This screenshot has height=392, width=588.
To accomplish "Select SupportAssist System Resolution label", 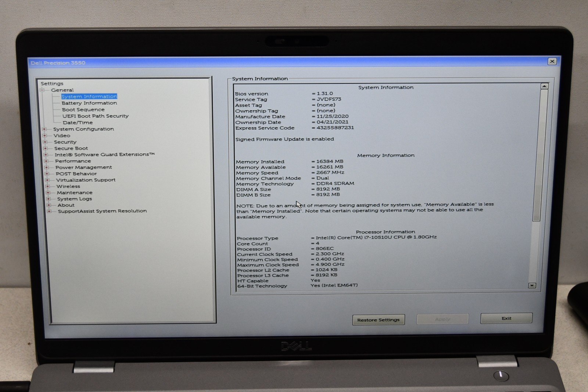I will tap(102, 211).
